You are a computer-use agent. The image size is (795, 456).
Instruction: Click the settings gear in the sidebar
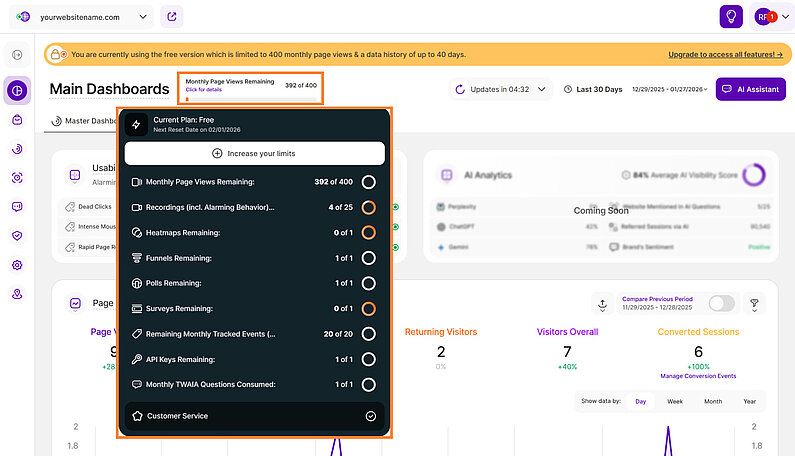17,265
